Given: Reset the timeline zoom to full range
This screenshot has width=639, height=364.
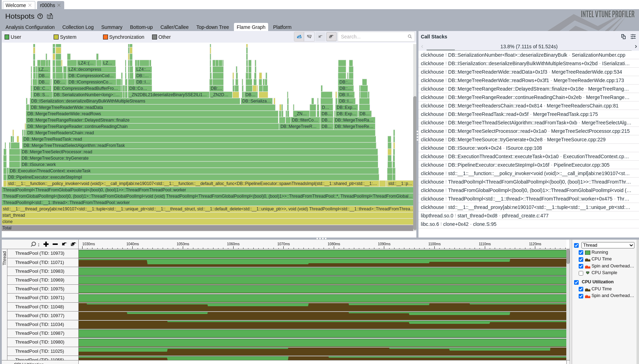Looking at the screenshot, I should click(x=73, y=244).
